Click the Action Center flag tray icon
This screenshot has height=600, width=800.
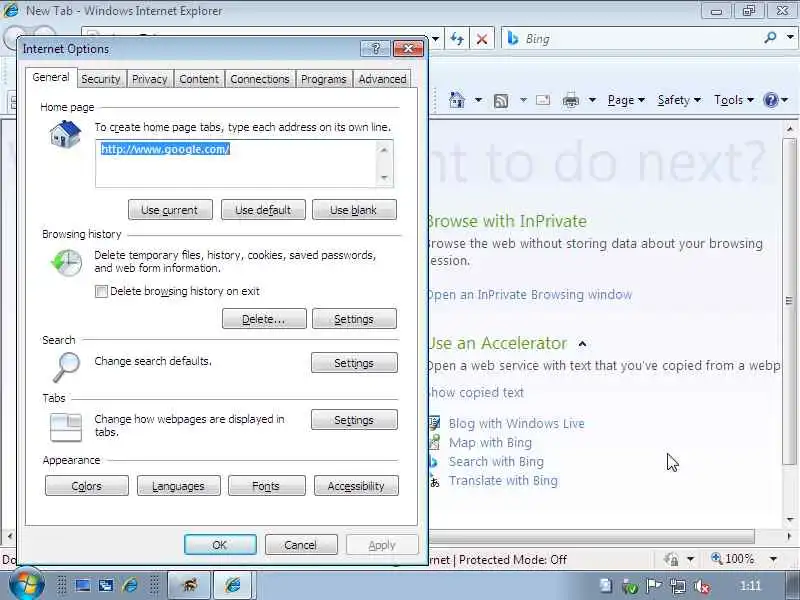(x=654, y=586)
